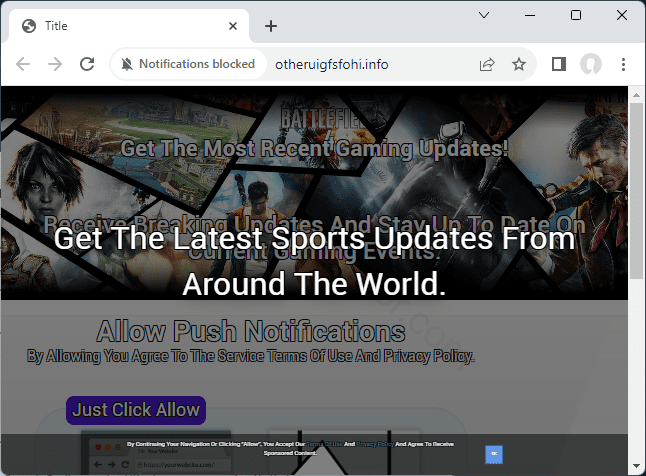Click the back navigation arrow

pyautogui.click(x=23, y=64)
